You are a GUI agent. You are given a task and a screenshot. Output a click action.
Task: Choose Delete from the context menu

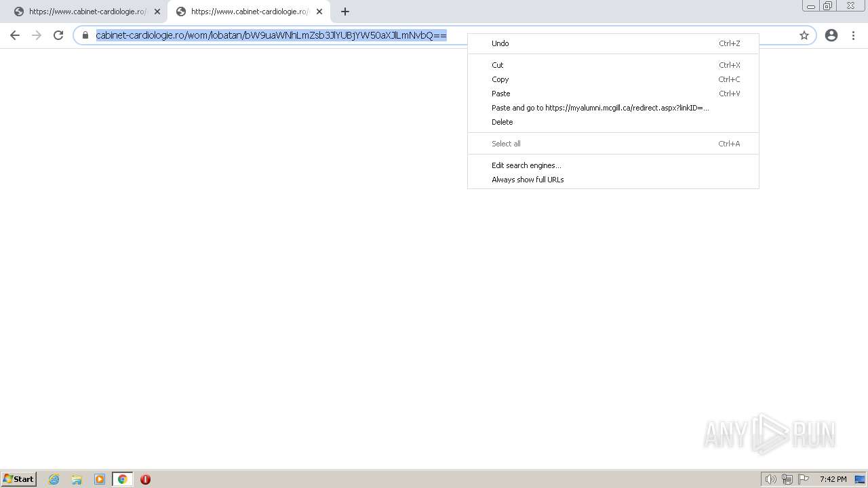click(613, 122)
